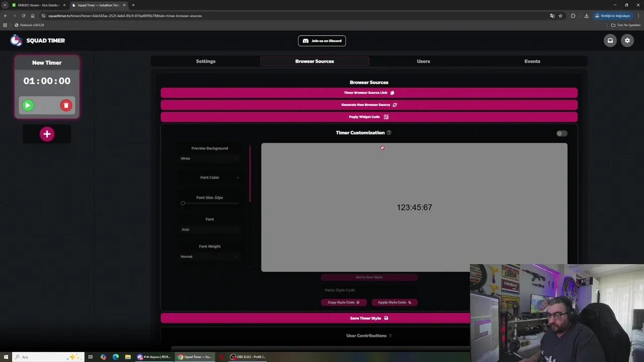This screenshot has height=362, width=644.
Task: Click the Pogly Widget Code button
Action: (369, 117)
